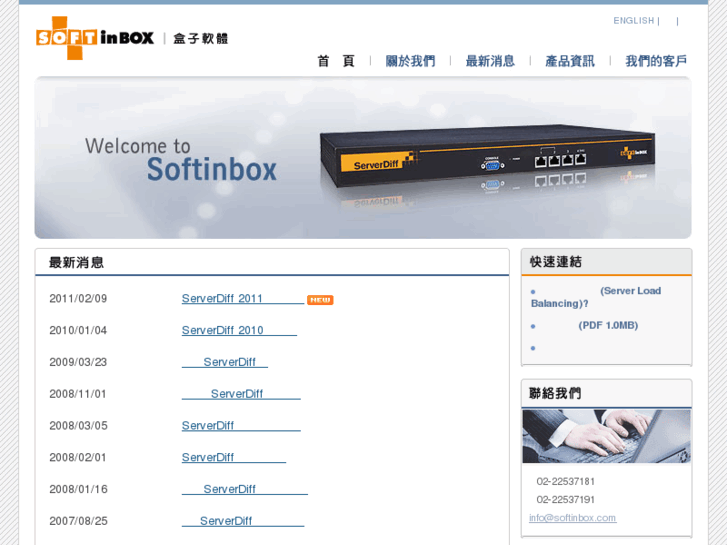Open the 2008/11/01 ServerDiff news link
The height and width of the screenshot is (545, 727).
click(x=241, y=394)
